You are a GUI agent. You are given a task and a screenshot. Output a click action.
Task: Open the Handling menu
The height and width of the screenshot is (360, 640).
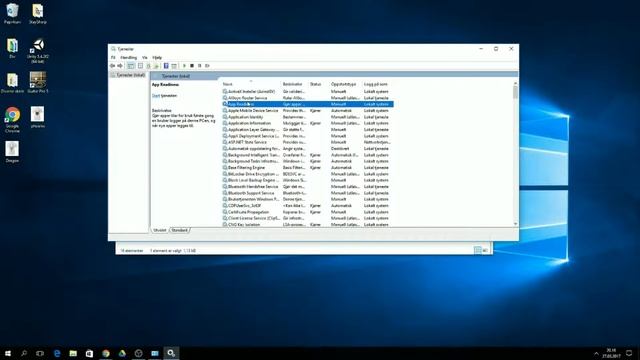pyautogui.click(x=129, y=58)
